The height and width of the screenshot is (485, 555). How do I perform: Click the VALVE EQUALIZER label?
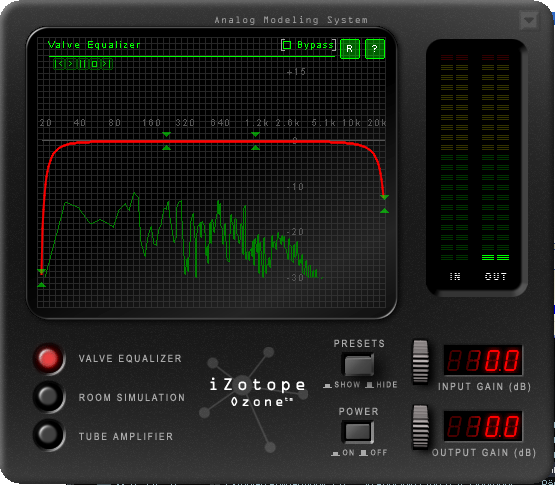tap(130, 359)
